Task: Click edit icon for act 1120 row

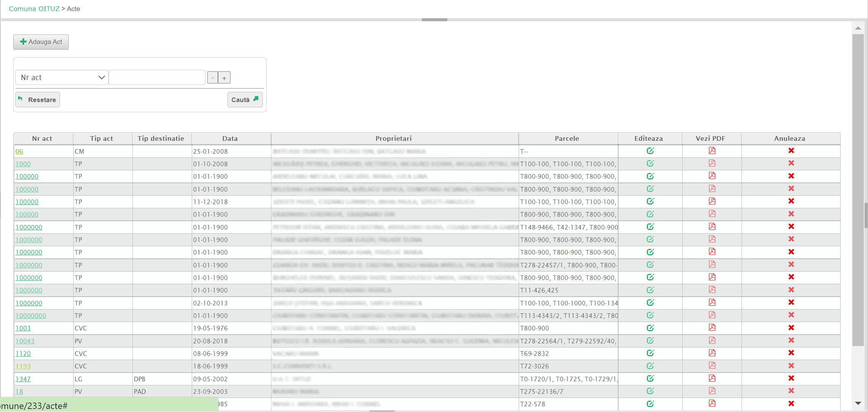Action: (650, 353)
